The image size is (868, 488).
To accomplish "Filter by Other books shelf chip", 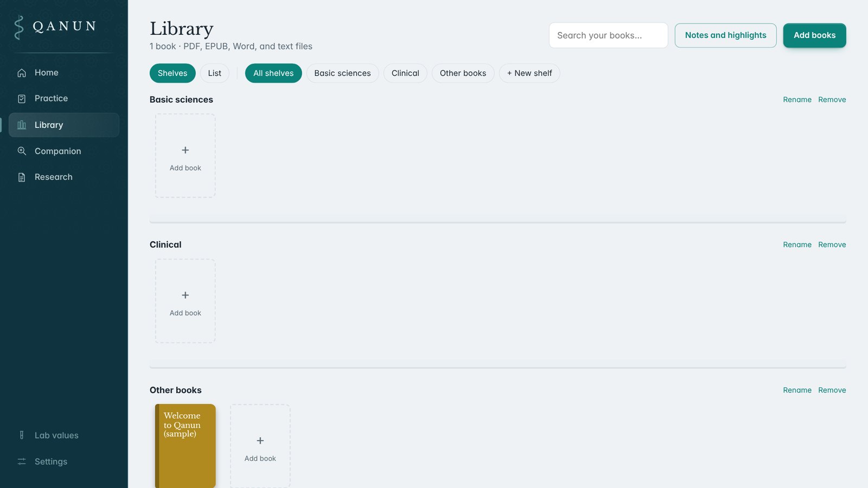I will [x=463, y=73].
